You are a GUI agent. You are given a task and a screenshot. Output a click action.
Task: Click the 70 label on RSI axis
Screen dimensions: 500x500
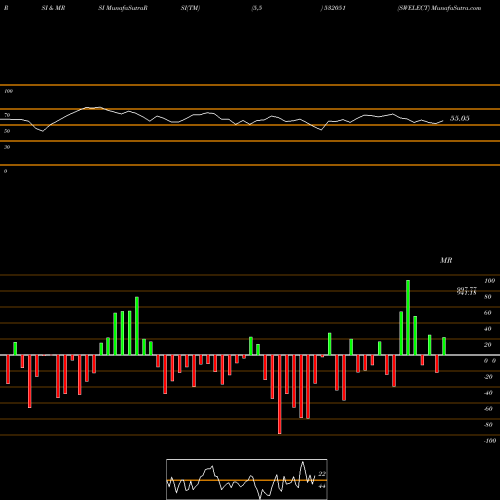7,115
